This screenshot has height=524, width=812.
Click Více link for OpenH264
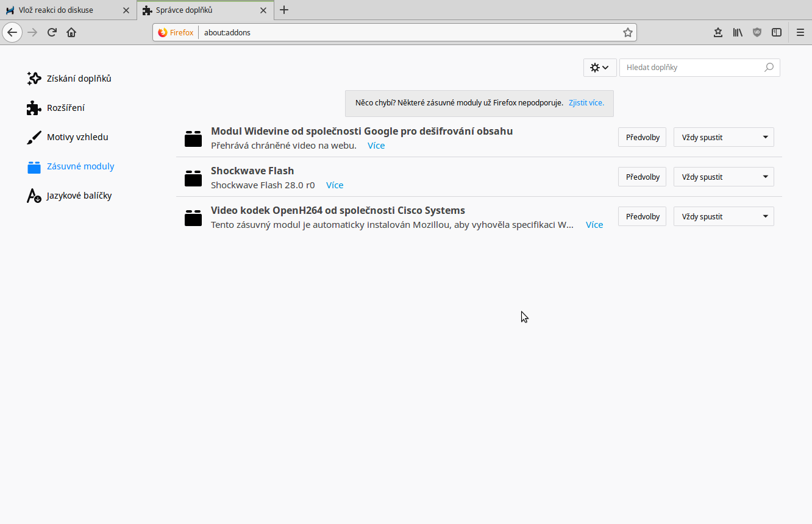tap(594, 225)
